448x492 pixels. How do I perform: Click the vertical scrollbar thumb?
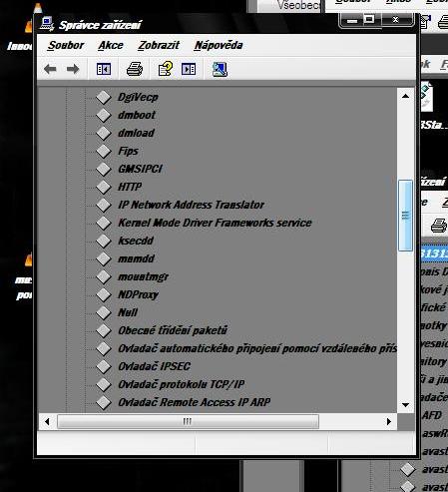(405, 216)
